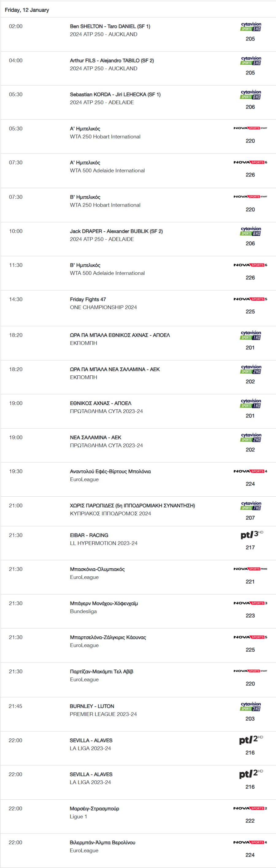
Task: Click Nova Sports 3 logo for Bundesliga match
Action: coord(250,603)
